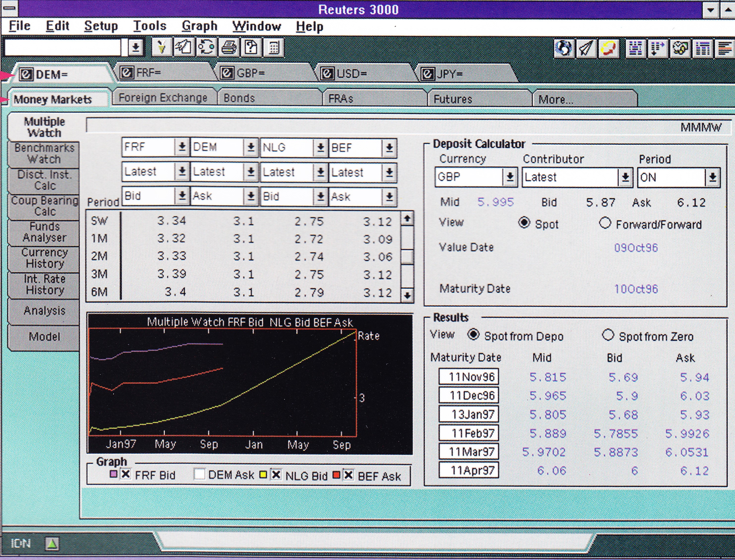Open the calculator toolbar icon
Image resolution: width=735 pixels, height=560 pixels.
click(x=274, y=47)
